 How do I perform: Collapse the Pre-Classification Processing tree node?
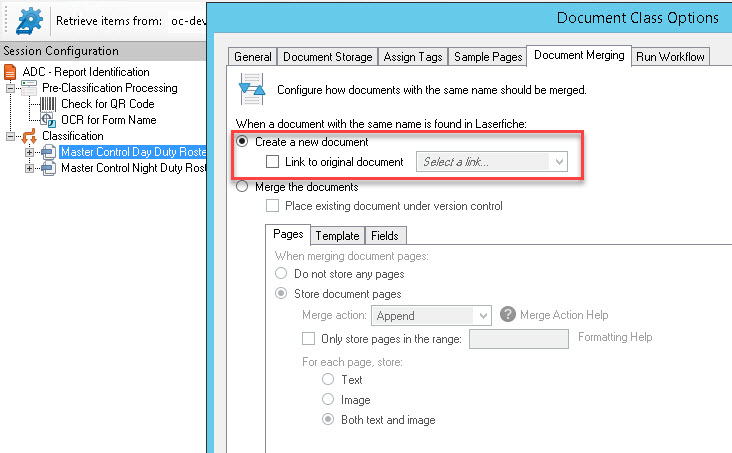coord(10,88)
